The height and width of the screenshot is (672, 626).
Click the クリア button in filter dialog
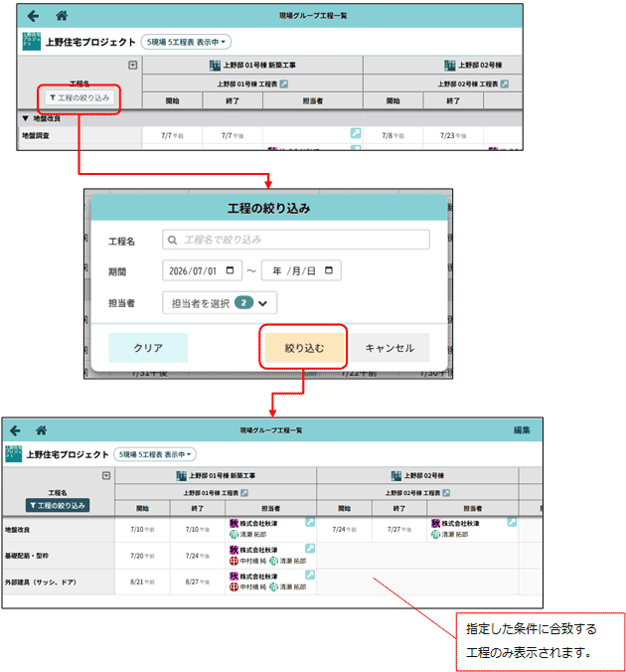click(148, 348)
